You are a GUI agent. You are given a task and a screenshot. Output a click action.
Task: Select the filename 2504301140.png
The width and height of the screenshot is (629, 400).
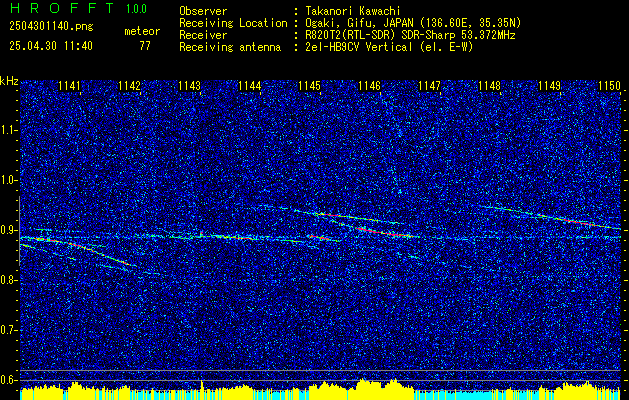click(x=51, y=27)
